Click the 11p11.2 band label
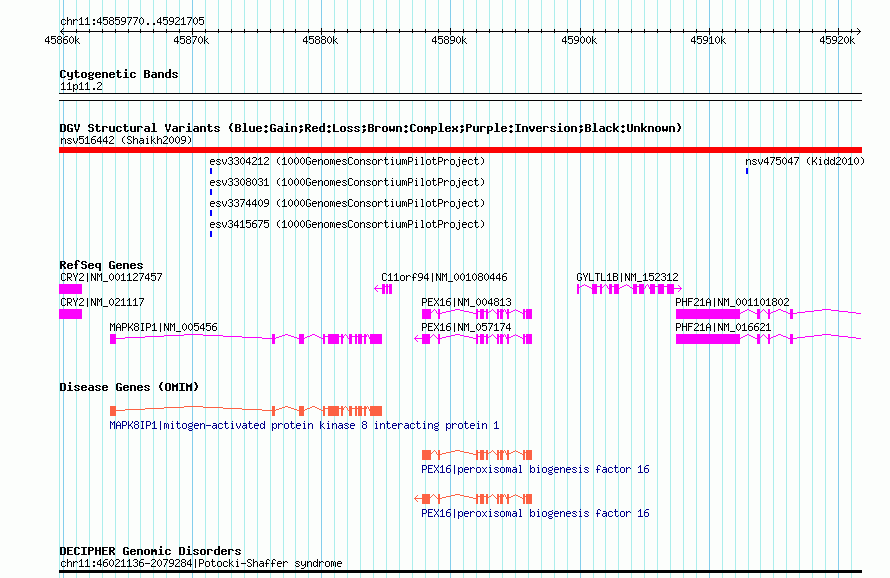This screenshot has height=578, width=890. 81,86
